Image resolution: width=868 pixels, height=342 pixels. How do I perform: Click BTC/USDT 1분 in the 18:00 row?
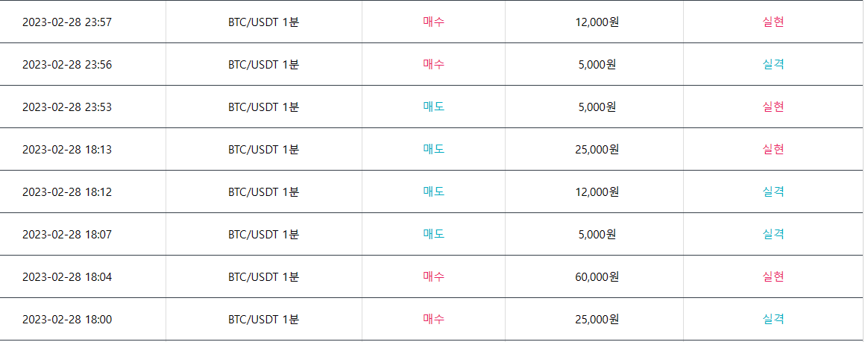click(263, 319)
